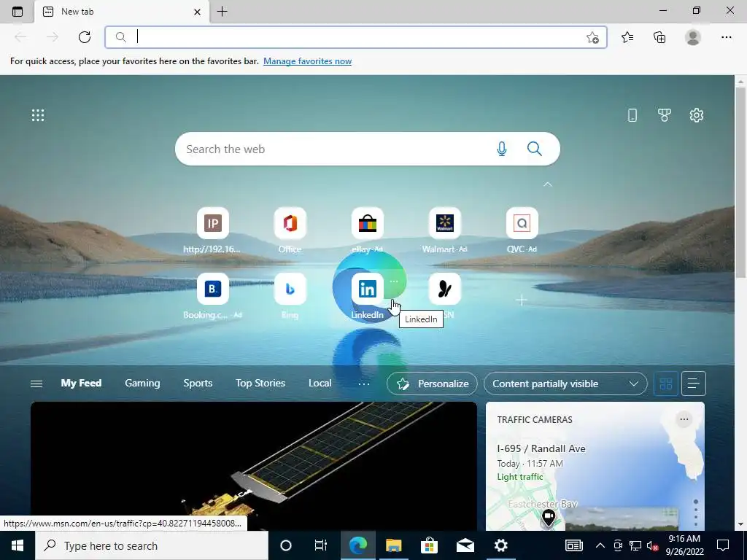Open the http://192.16... quick link tile

tap(212, 230)
